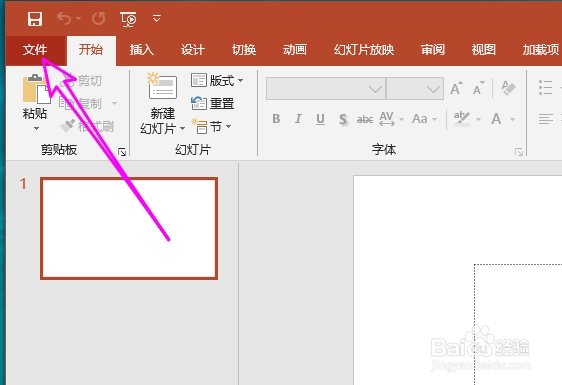Click the align left paragraph icon
The height and width of the screenshot is (385, 562).
546,119
